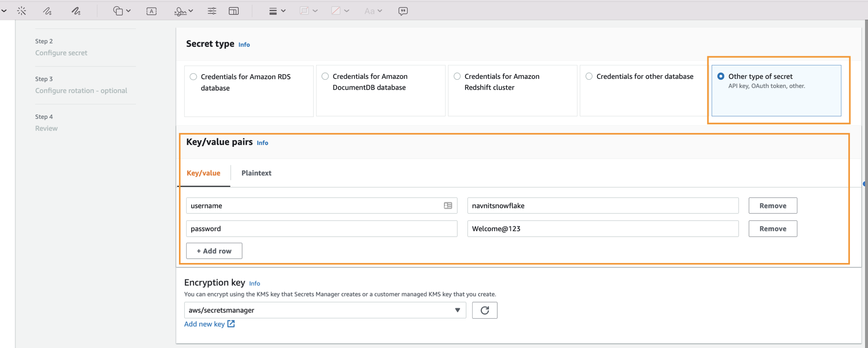The height and width of the screenshot is (348, 868).
Task: Expand the Text Style dropdown arrow
Action: point(380,11)
